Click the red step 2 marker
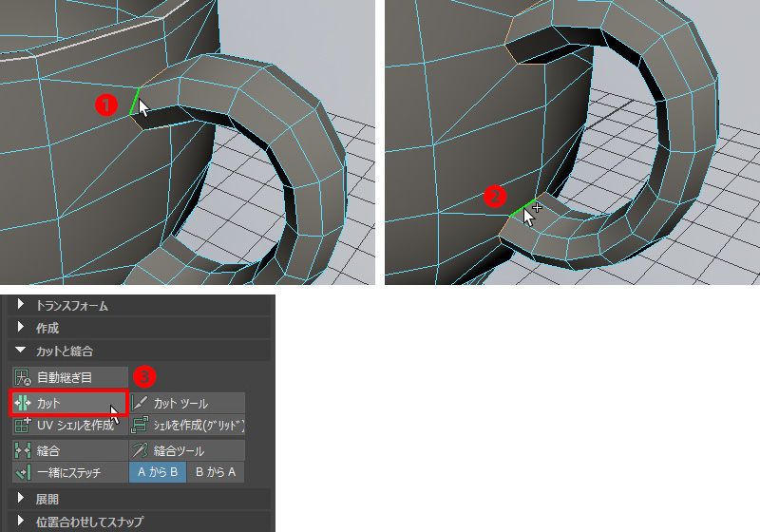Screen dimensions: 760x532 (494, 197)
